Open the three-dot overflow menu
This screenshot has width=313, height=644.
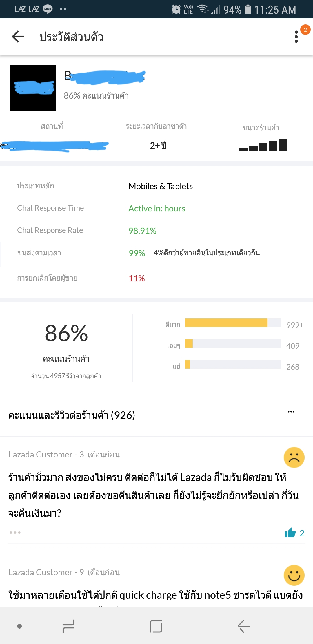296,37
